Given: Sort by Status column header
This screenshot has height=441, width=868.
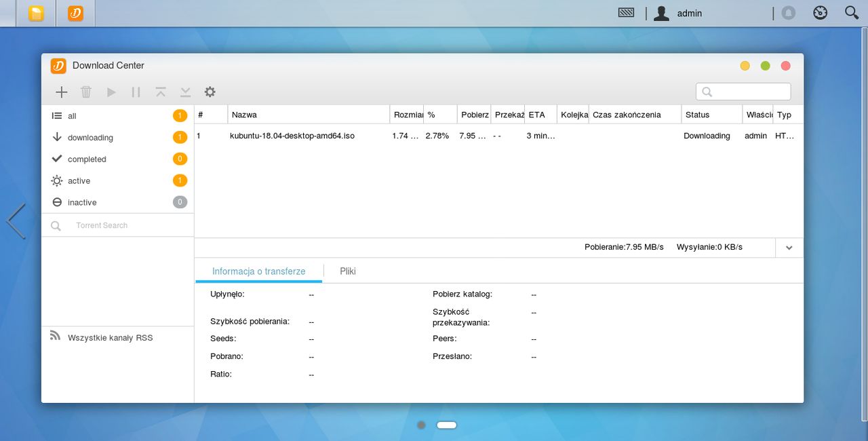Looking at the screenshot, I should tap(712, 115).
